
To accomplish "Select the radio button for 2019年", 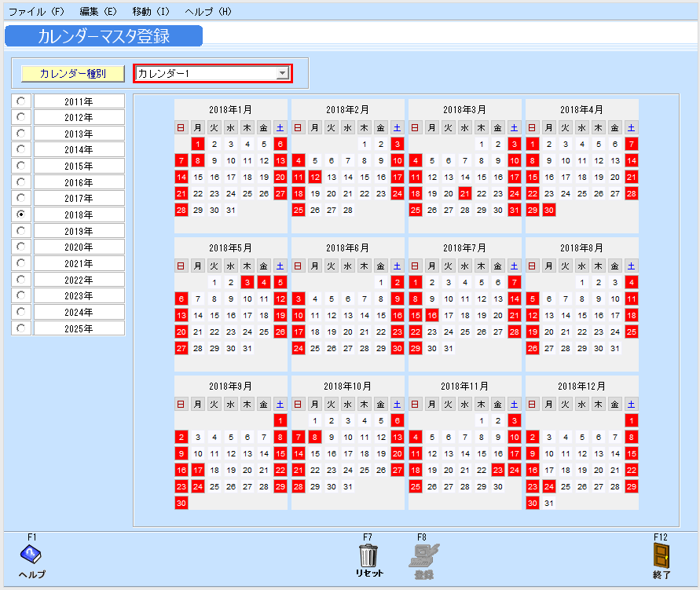I will (21, 231).
